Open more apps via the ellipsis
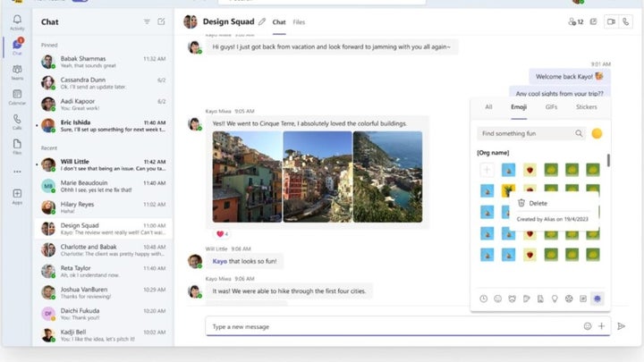The image size is (644, 362). coord(17,171)
